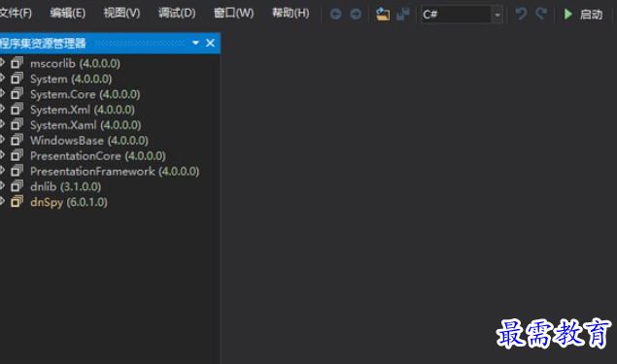Viewport: 617px width, 364px height.
Task: Open the 文件(F) menu
Action: [16, 14]
